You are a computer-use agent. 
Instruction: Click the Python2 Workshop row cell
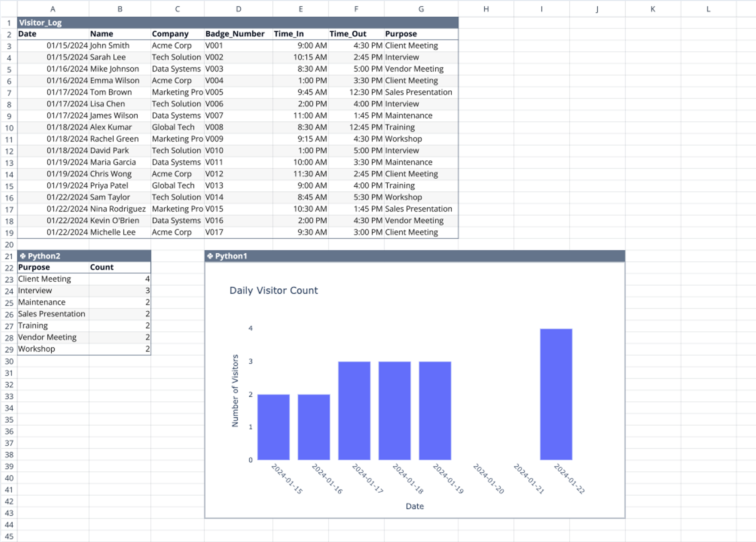pyautogui.click(x=53, y=349)
